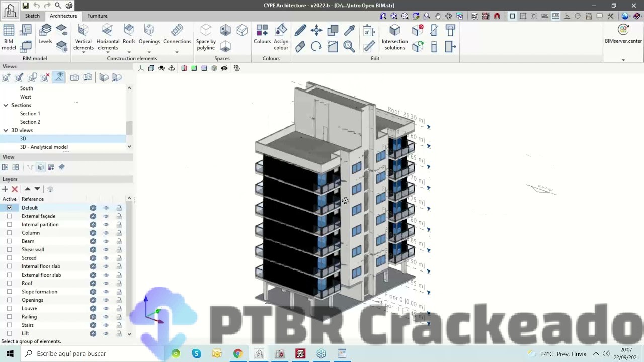Collapse the 3D views tree node
This screenshot has height=362, width=644.
point(6,130)
